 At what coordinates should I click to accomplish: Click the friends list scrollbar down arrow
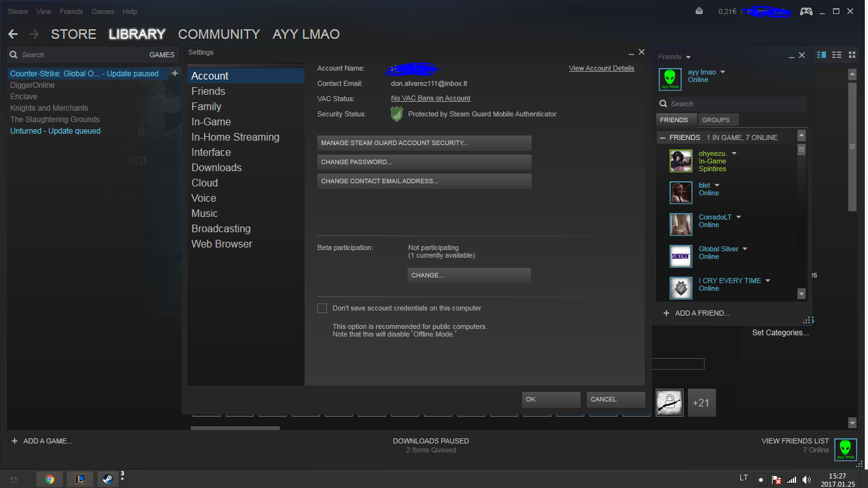tap(801, 294)
